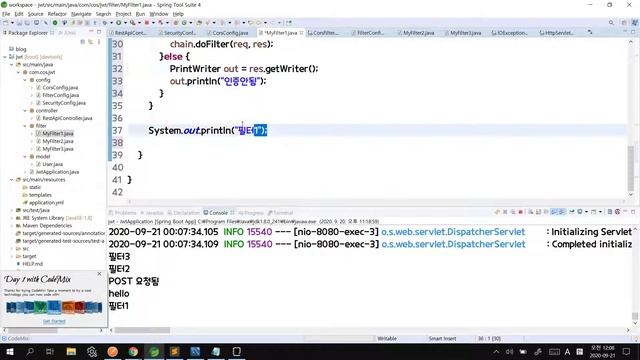The width and height of the screenshot is (640, 360).
Task: Show overflow editor tabs list
Action: tap(590, 32)
